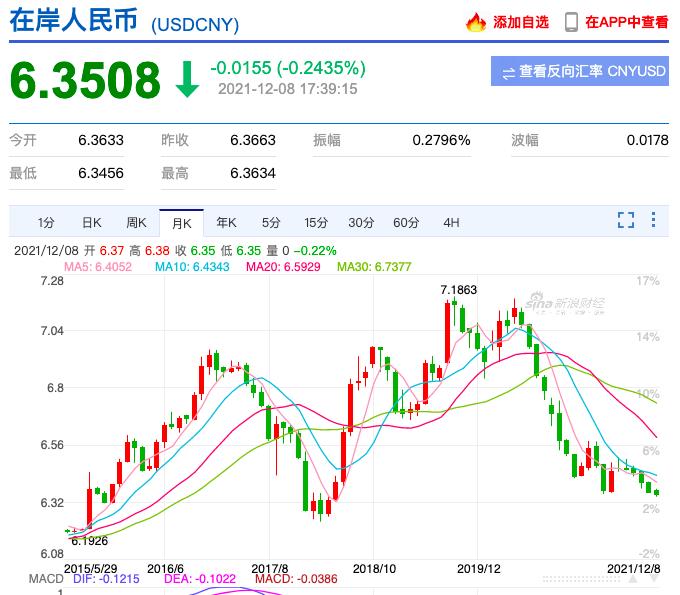Viewport: 680px width, 595px height.
Task: Click the swap arrows icon for reverse rate
Action: click(x=508, y=72)
